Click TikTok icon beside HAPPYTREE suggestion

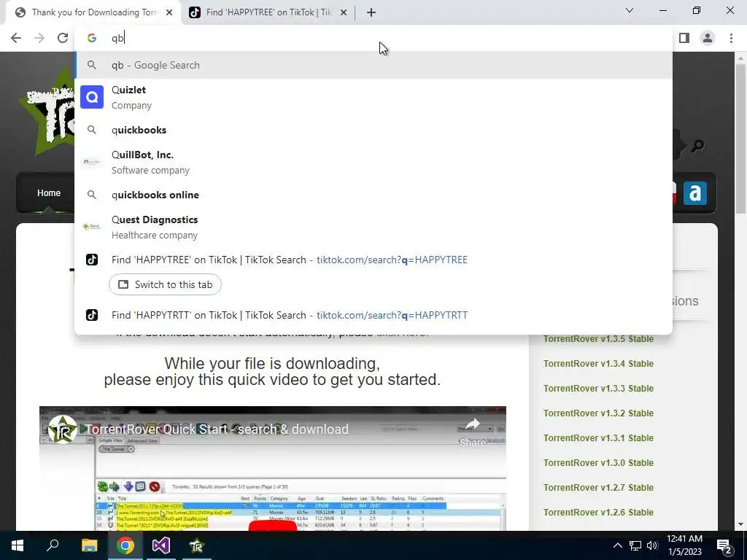click(92, 260)
